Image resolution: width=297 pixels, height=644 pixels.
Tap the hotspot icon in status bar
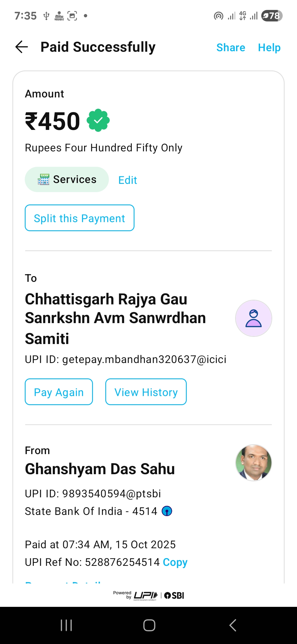pyautogui.click(x=218, y=16)
